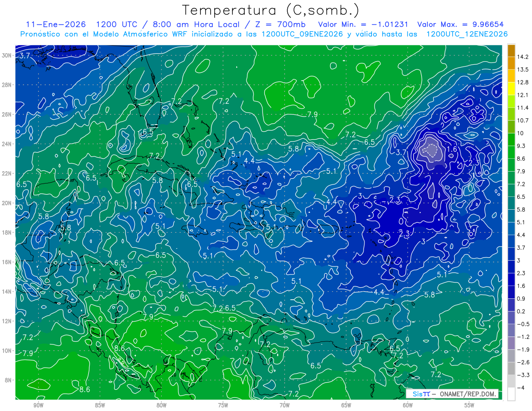532x411 pixels.
Task: Click the legend value '-0.5'
Action: 523,325
